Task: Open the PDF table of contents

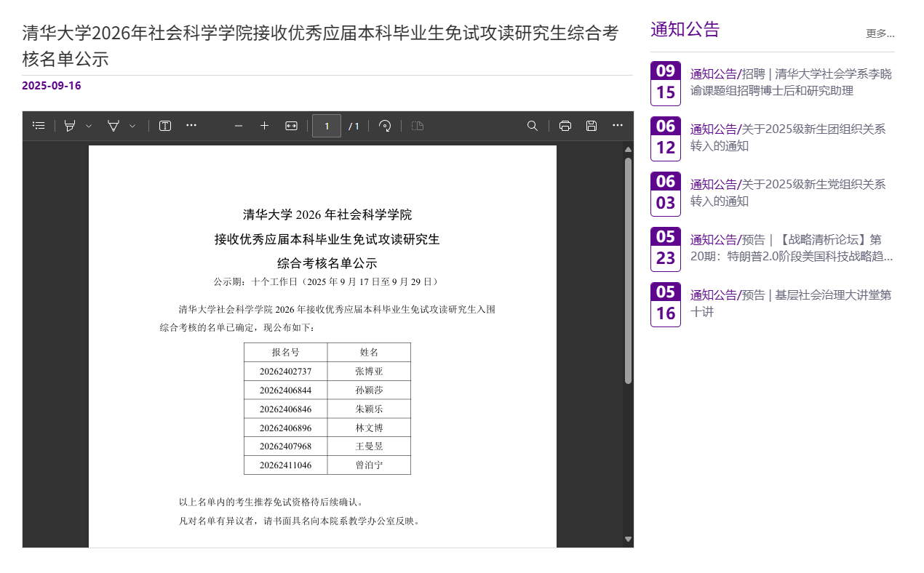Action: pos(39,126)
